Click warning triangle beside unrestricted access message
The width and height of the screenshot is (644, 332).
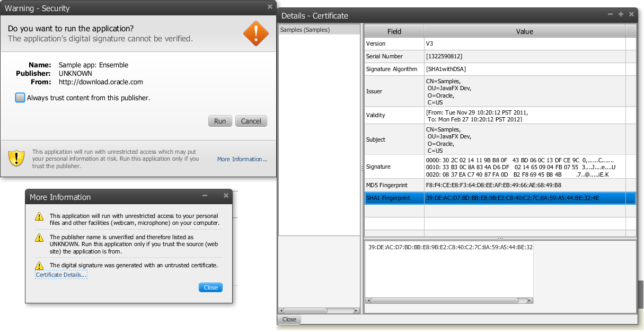pos(39,216)
